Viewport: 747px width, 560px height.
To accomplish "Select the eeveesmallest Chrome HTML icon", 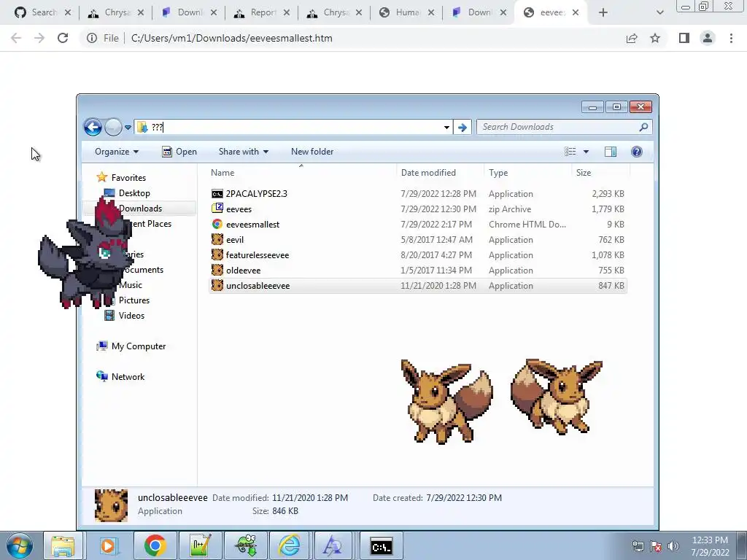I will [x=217, y=224].
